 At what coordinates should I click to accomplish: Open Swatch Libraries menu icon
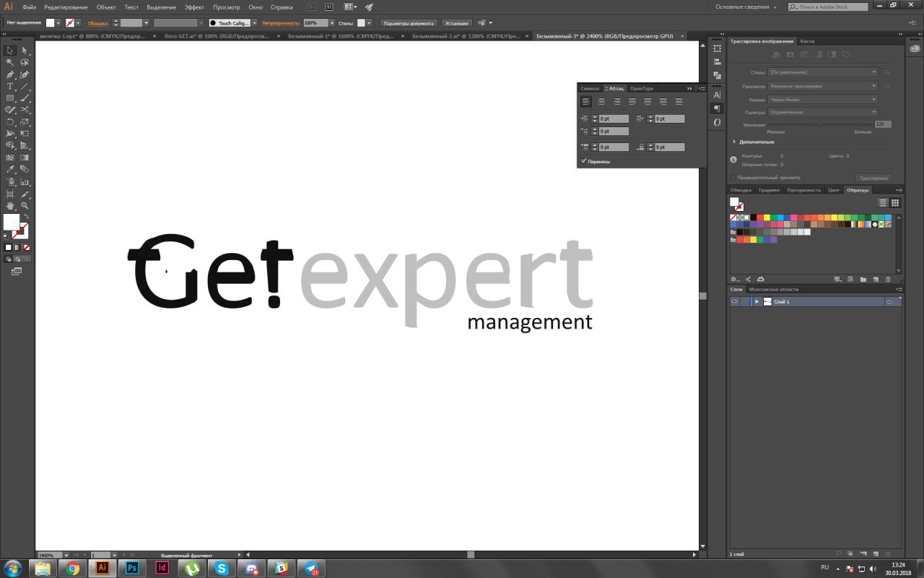(x=735, y=279)
